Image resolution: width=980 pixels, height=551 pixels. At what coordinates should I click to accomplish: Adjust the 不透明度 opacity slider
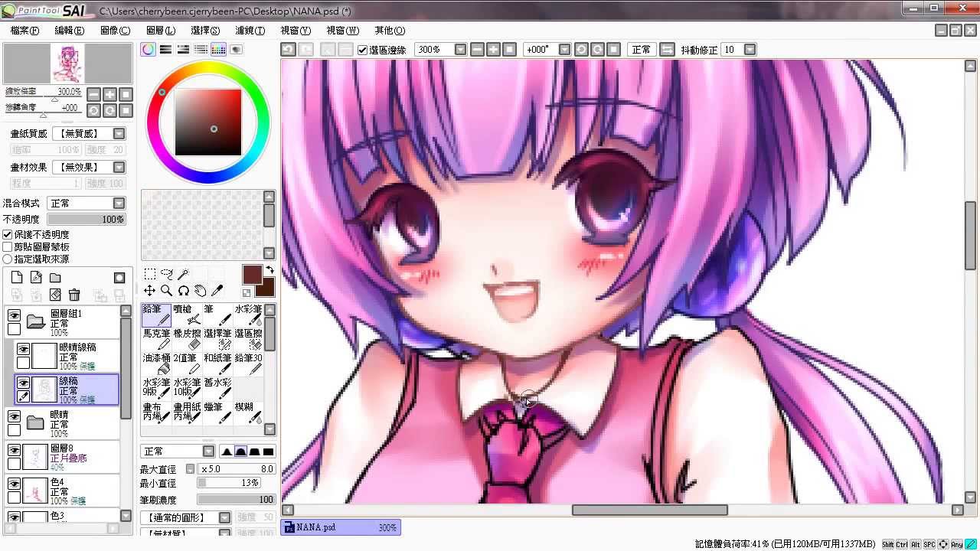pyautogui.click(x=87, y=220)
